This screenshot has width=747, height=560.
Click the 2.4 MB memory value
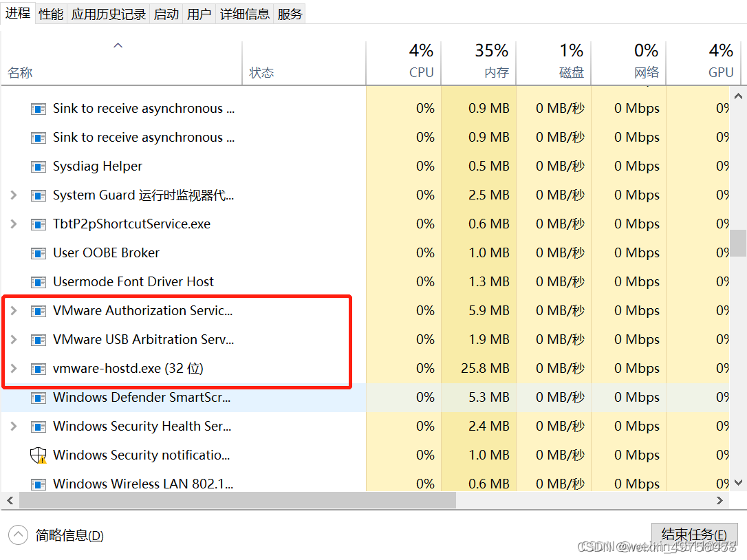point(489,426)
